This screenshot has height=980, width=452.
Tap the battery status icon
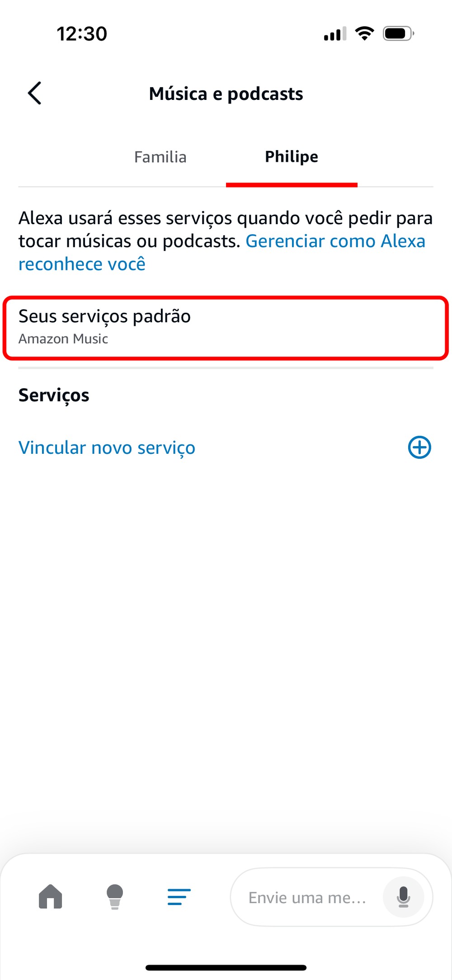398,33
